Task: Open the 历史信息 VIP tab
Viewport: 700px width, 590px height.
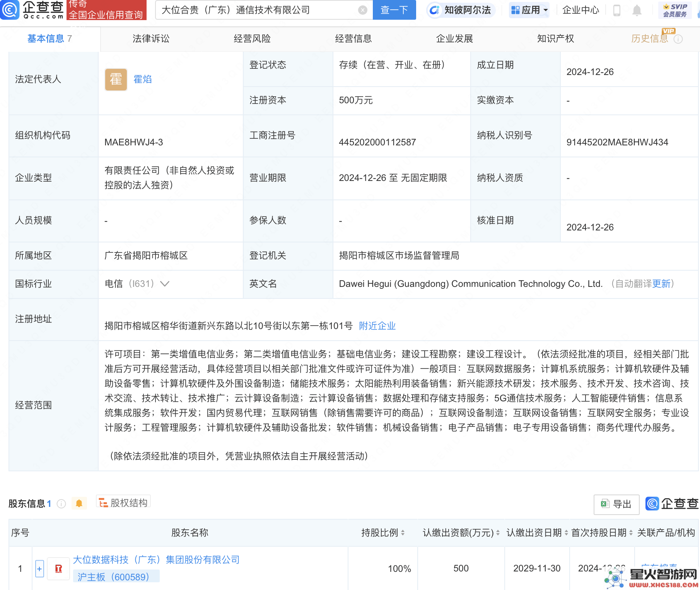Action: (650, 39)
